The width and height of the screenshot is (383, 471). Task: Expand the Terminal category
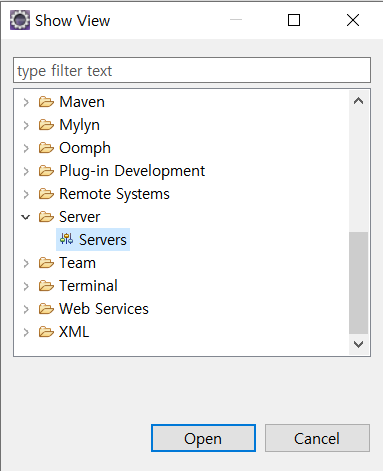[26, 286]
